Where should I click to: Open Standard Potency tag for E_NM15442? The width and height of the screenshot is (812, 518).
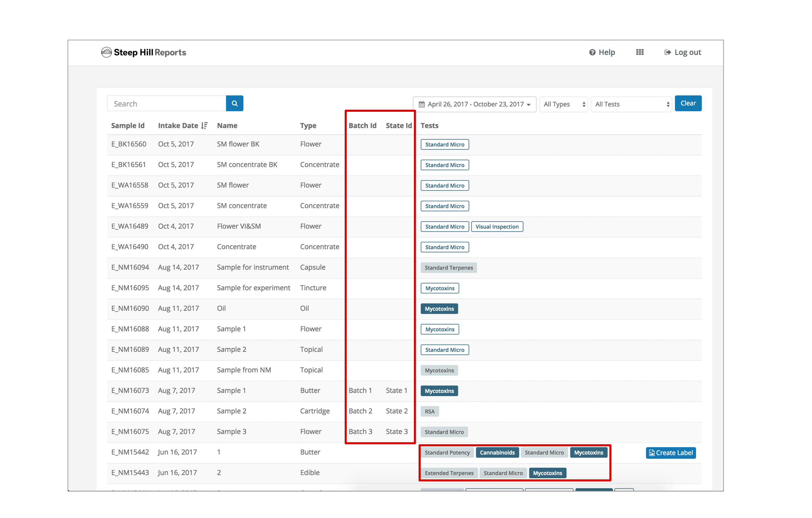point(447,453)
